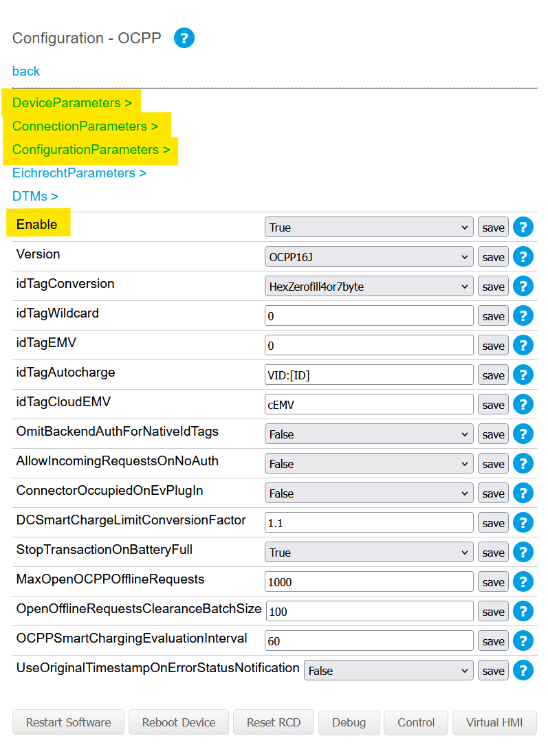Save the idTagWildcard value

point(493,316)
